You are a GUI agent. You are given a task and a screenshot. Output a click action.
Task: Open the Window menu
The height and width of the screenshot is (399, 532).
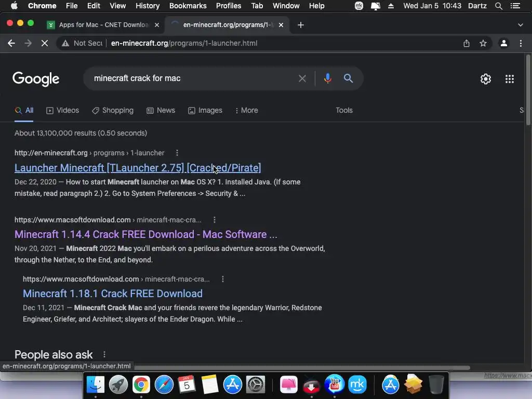coord(286,6)
